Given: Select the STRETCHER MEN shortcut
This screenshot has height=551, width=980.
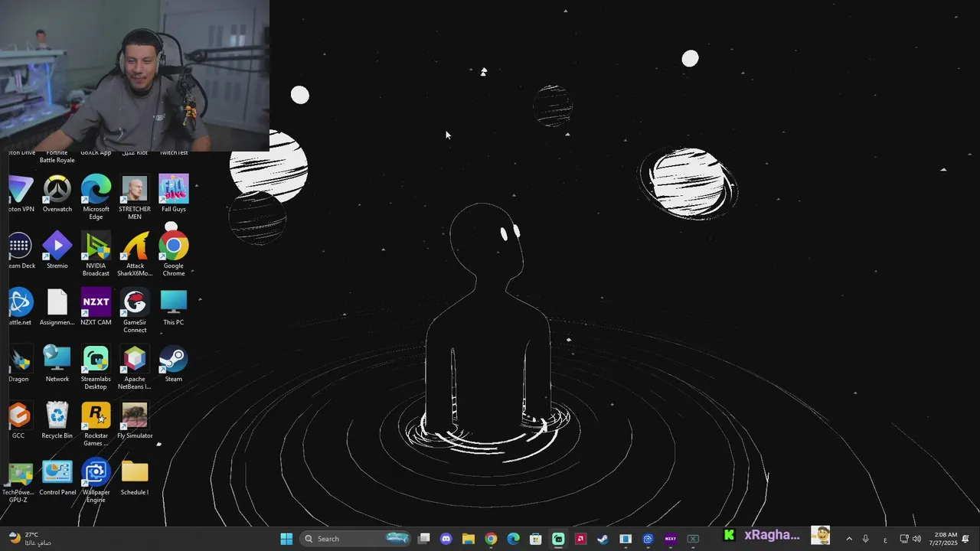Looking at the screenshot, I should click(x=135, y=197).
